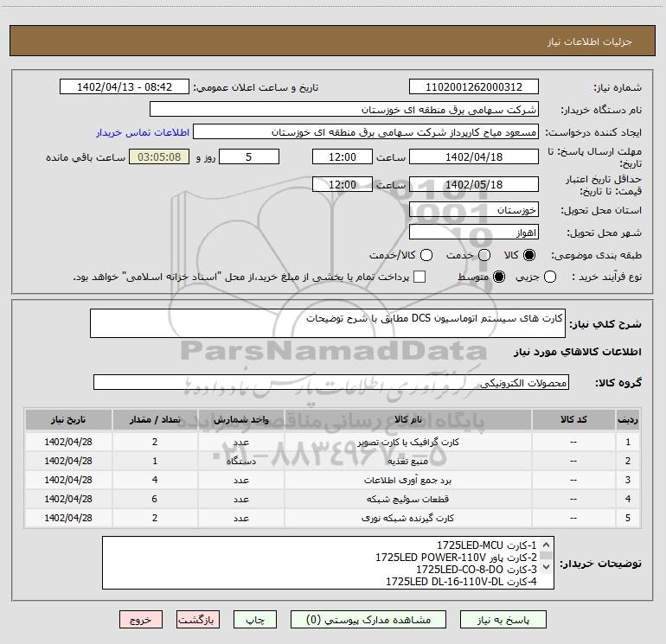
Task: Select the کالا radio button
Action: (x=529, y=255)
